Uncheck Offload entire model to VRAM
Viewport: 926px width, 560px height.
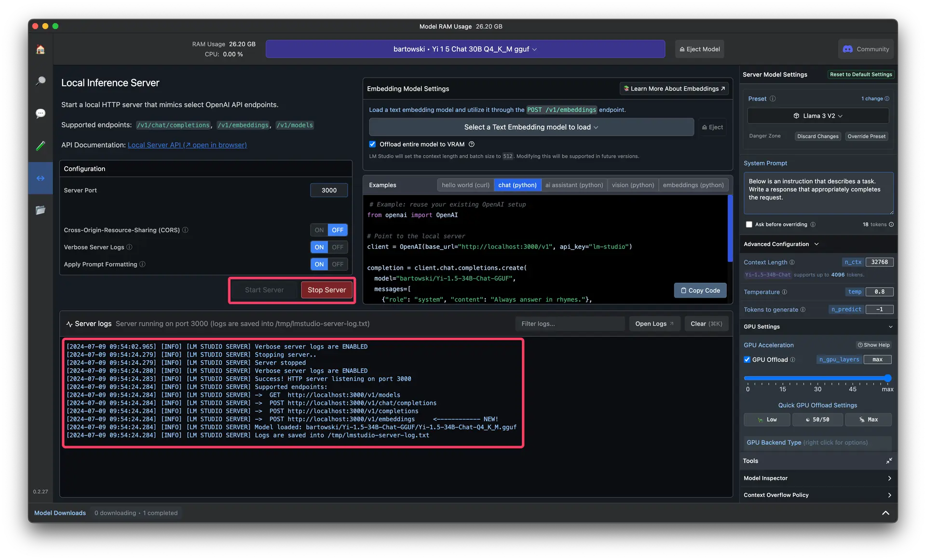tap(372, 144)
